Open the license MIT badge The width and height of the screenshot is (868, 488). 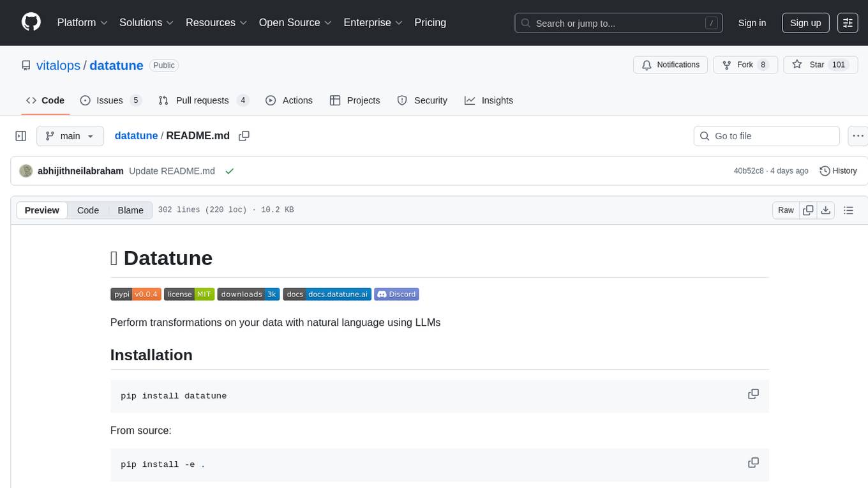189,294
